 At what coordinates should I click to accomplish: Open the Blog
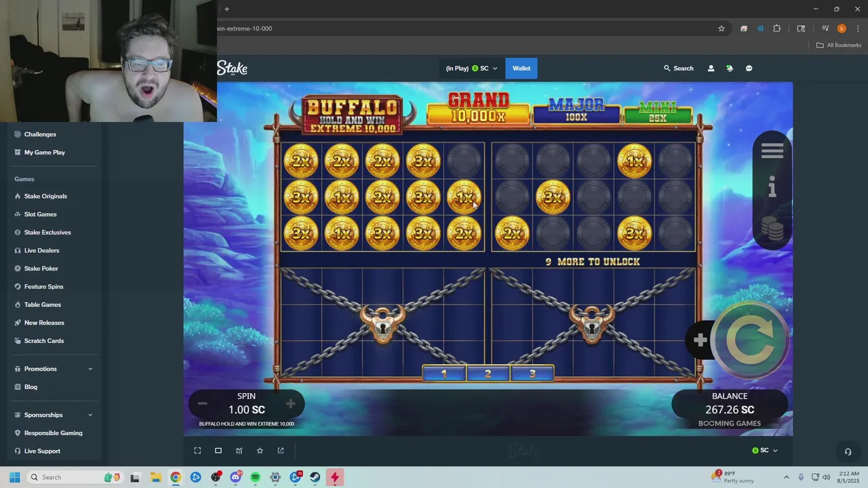31,387
